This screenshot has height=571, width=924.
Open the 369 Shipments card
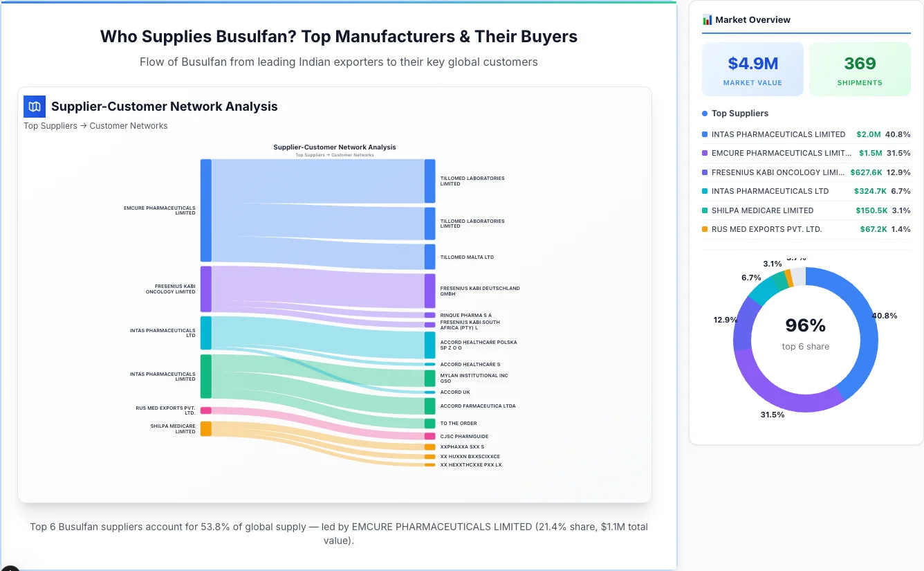(x=860, y=69)
